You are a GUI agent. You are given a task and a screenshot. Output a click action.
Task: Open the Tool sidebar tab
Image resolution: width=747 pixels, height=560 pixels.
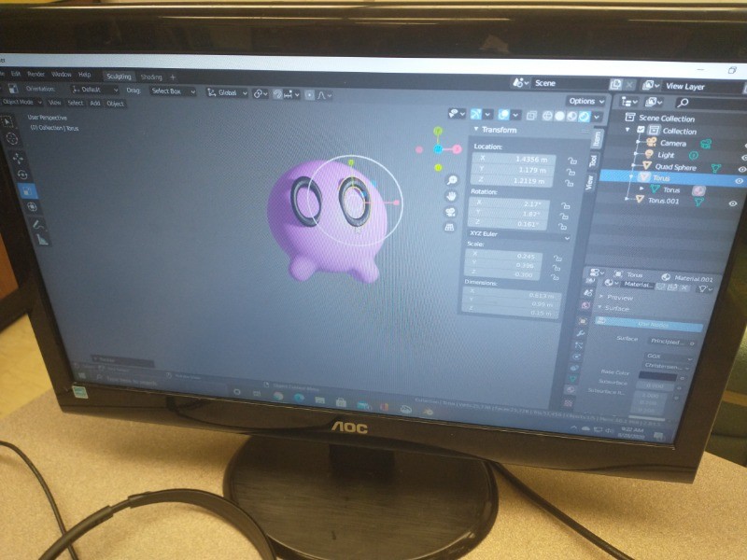[x=593, y=161]
